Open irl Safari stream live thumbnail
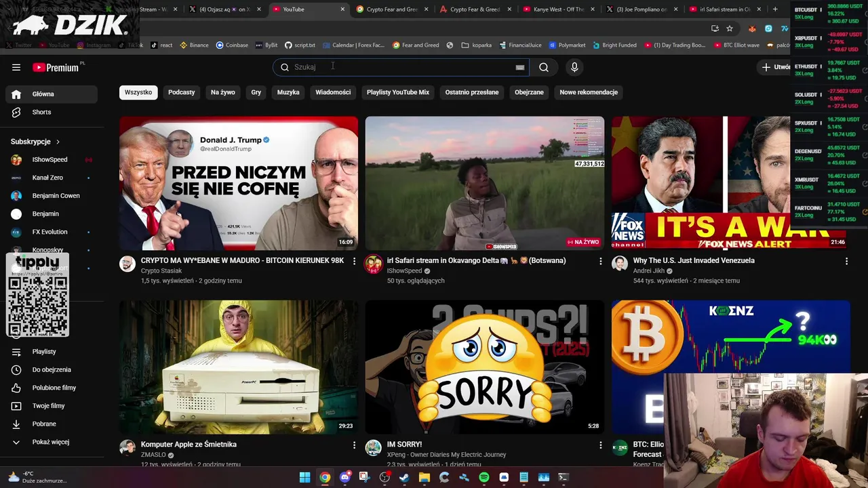This screenshot has width=868, height=488. (485, 183)
